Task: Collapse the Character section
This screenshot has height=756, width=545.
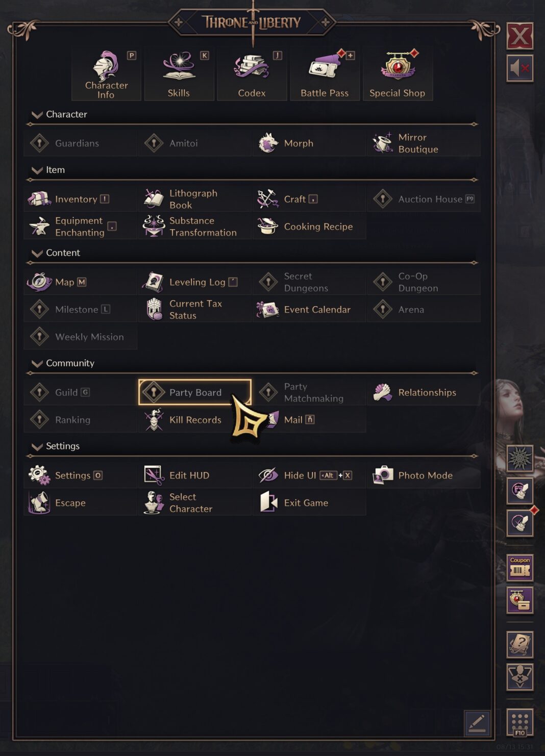Action: tap(36, 115)
